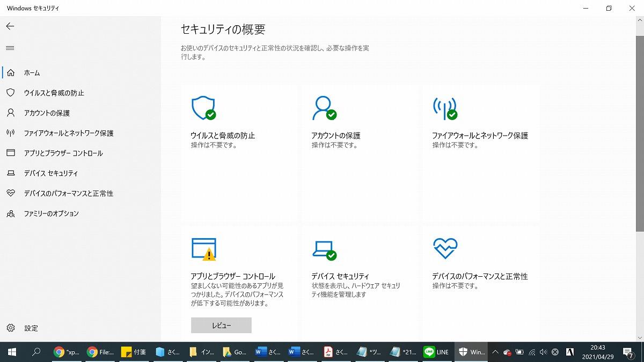Open the volume control in the taskbar

click(543, 352)
